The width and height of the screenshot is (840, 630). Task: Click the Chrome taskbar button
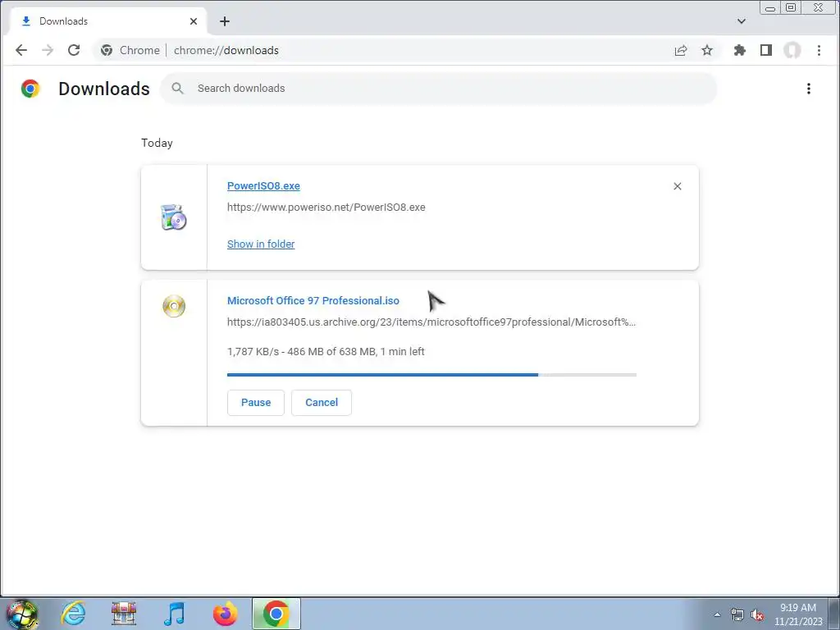pyautogui.click(x=276, y=614)
